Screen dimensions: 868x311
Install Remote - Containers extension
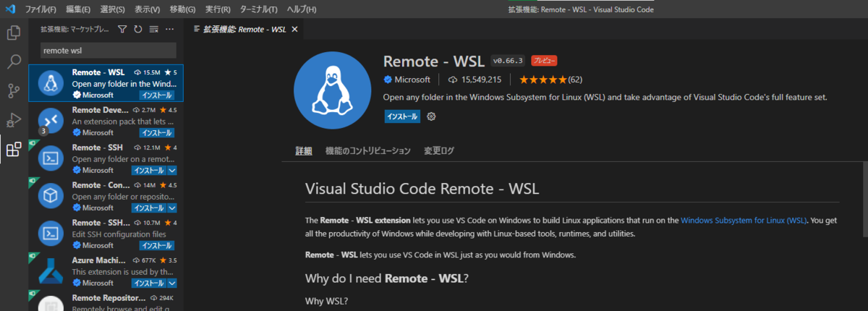point(149,208)
